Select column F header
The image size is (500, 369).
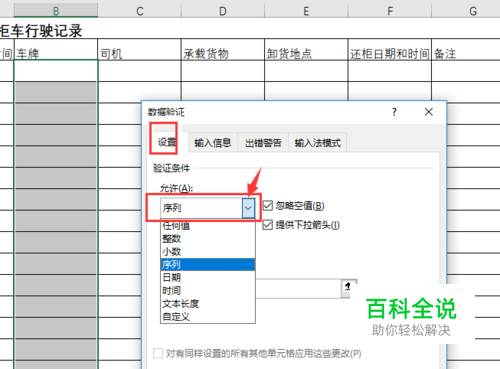pyautogui.click(x=390, y=11)
